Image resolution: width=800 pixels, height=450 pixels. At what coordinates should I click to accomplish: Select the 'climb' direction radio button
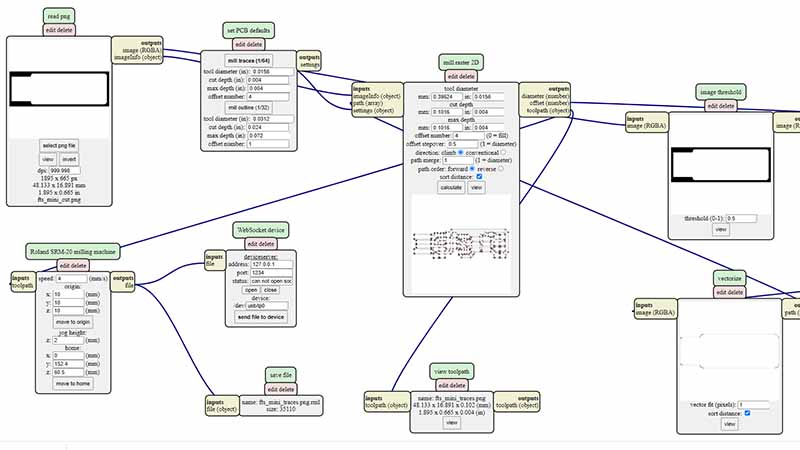(461, 153)
